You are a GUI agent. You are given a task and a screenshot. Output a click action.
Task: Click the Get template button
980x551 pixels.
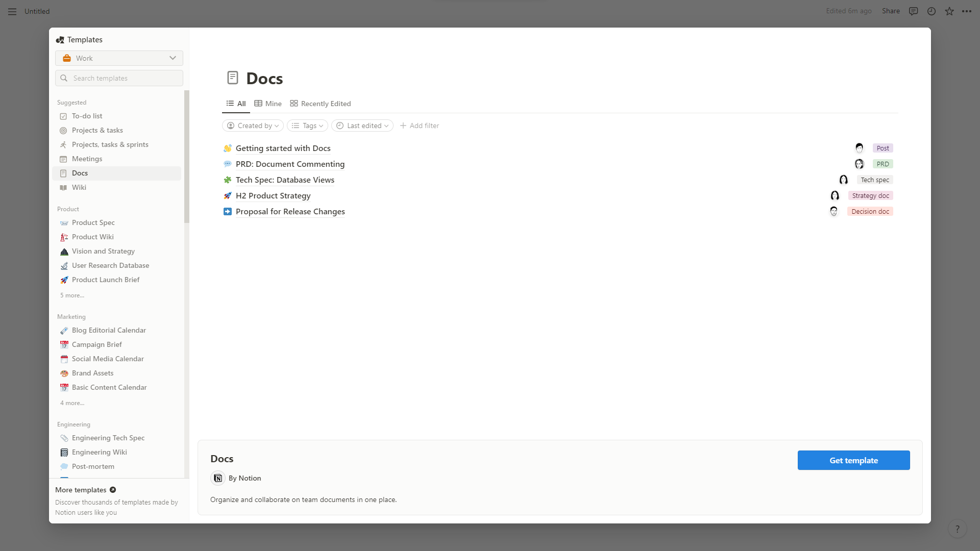853,460
